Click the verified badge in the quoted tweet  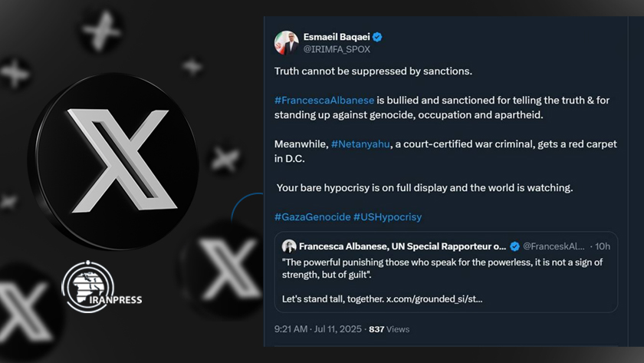click(x=514, y=246)
